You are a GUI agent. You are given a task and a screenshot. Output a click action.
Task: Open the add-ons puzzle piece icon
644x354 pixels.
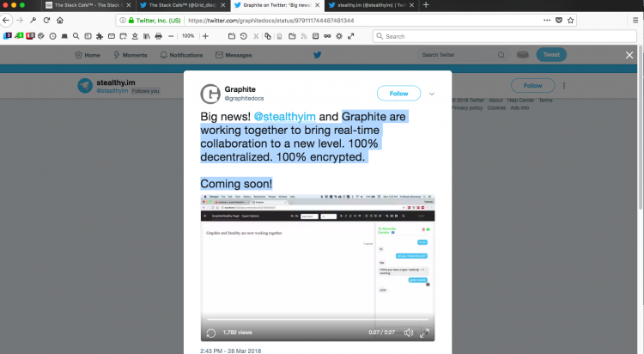pyautogui.click(x=100, y=36)
